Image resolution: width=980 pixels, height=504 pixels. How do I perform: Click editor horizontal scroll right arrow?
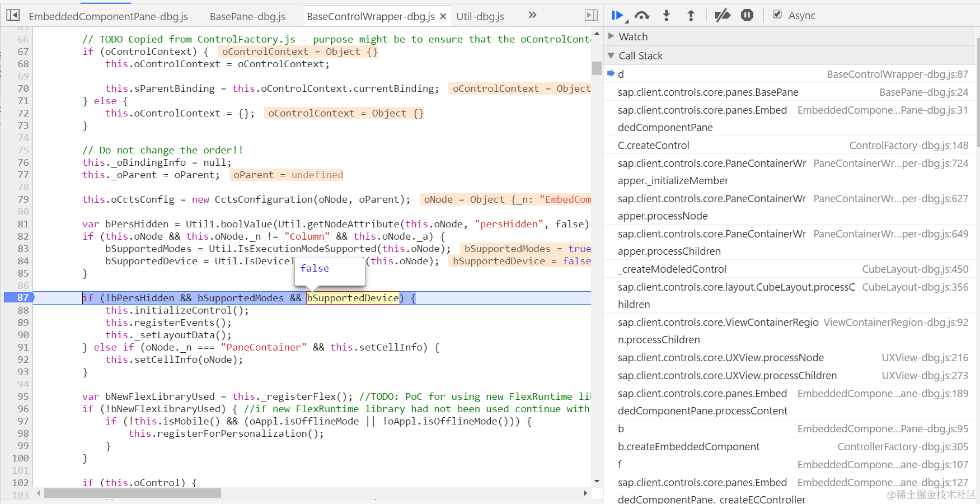[585, 493]
